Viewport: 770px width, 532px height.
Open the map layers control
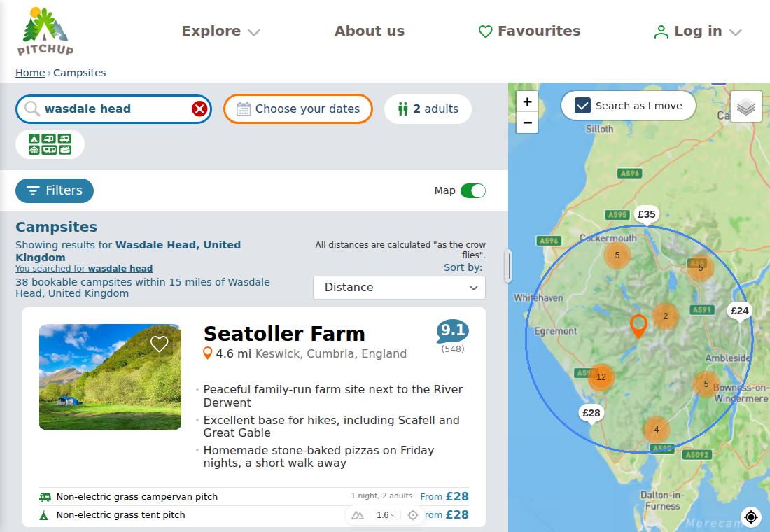click(x=746, y=106)
